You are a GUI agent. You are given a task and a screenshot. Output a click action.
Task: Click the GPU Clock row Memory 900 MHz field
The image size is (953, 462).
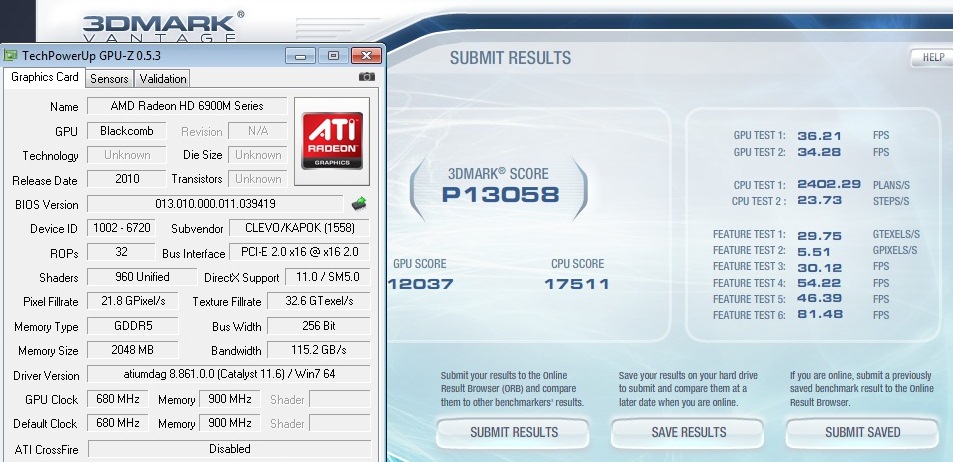click(x=229, y=399)
